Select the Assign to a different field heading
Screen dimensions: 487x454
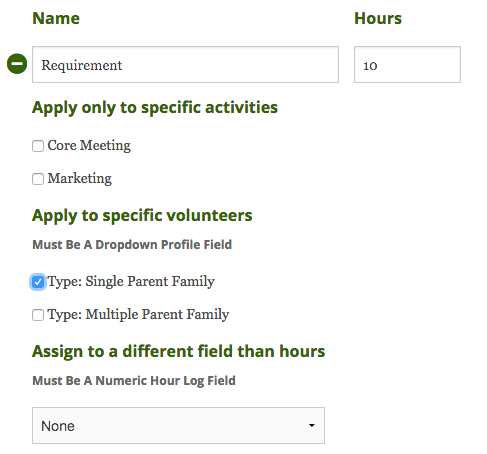click(x=179, y=352)
